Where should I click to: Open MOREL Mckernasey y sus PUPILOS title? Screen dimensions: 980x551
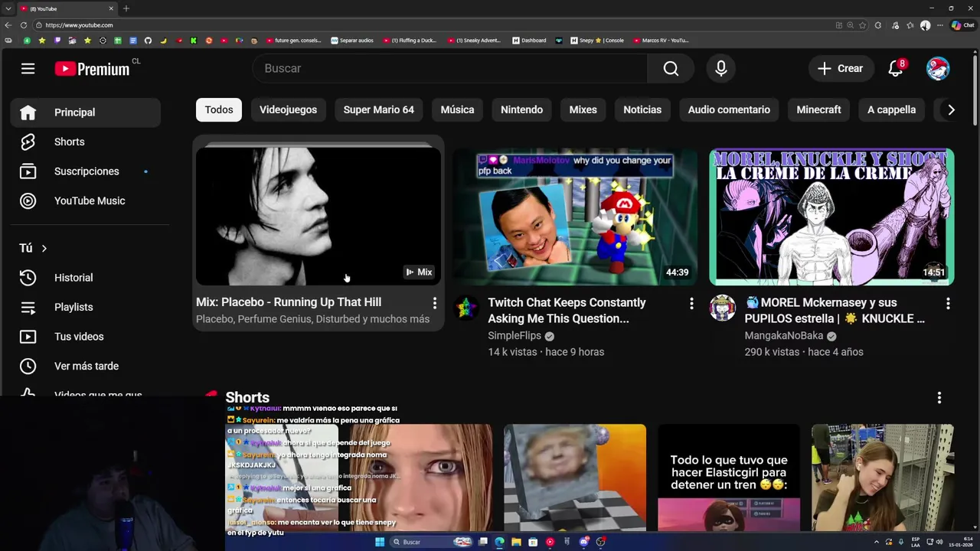pos(835,311)
